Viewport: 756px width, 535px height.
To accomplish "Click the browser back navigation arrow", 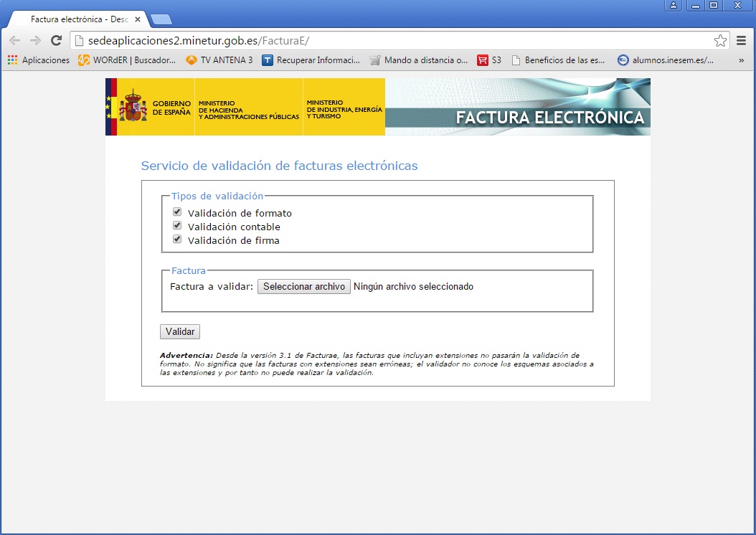I will tap(14, 40).
